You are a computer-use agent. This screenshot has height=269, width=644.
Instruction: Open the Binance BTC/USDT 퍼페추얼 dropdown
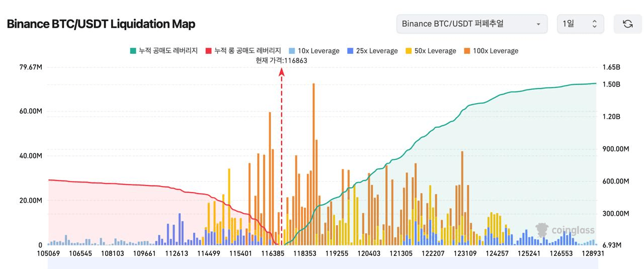click(472, 24)
